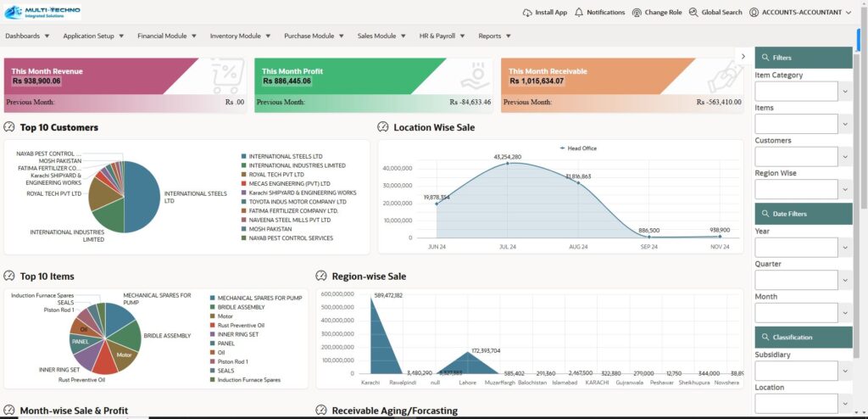
Task: Toggle the Head Office legend series
Action: (x=578, y=148)
